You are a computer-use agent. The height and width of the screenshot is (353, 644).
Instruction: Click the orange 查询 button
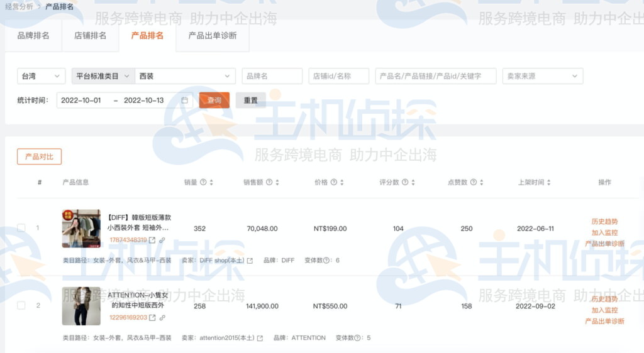[214, 100]
